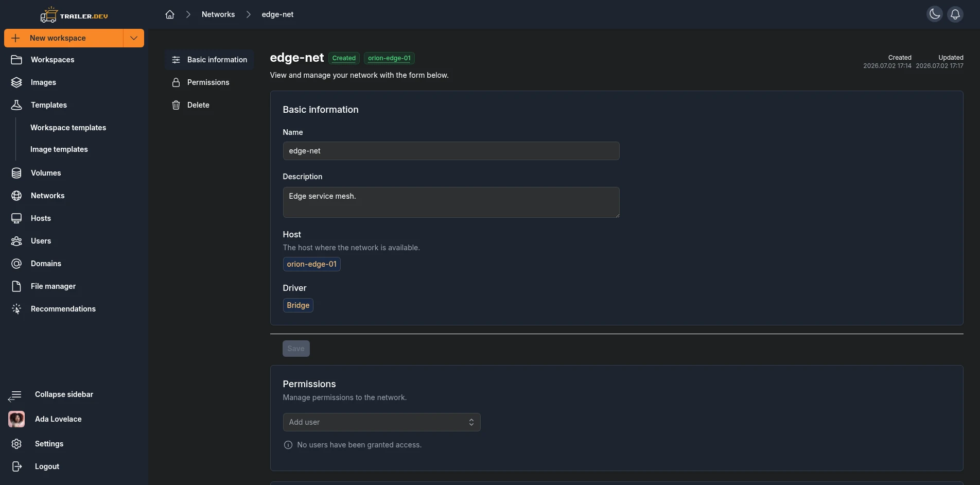Click the Ada Lovelace user name

[58, 419]
